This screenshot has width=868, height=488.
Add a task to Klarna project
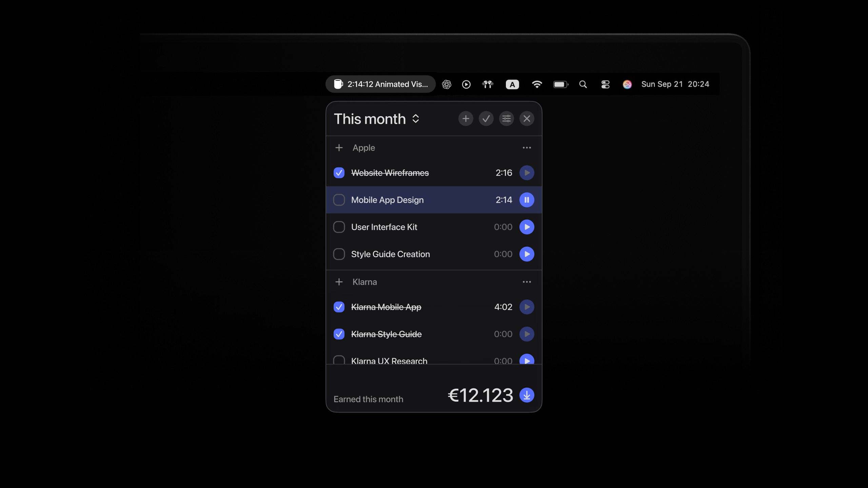pyautogui.click(x=339, y=282)
